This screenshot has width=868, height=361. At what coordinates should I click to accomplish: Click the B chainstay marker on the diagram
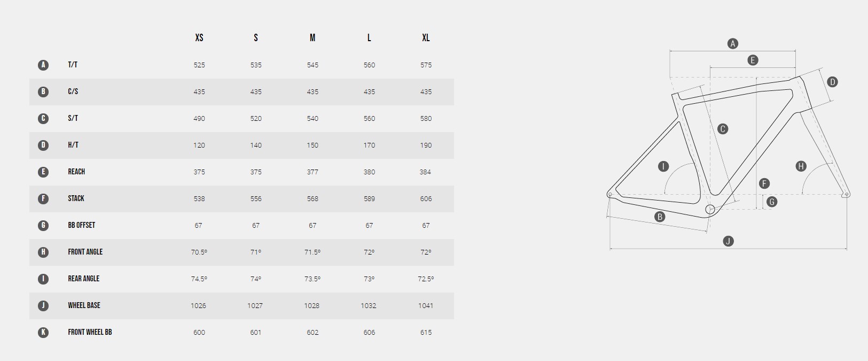[660, 217]
